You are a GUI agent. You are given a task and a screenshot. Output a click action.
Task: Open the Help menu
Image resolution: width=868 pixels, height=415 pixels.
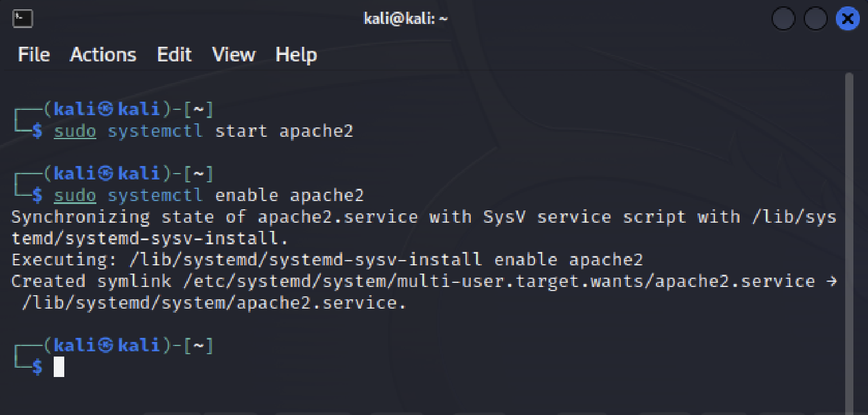pyautogui.click(x=296, y=55)
